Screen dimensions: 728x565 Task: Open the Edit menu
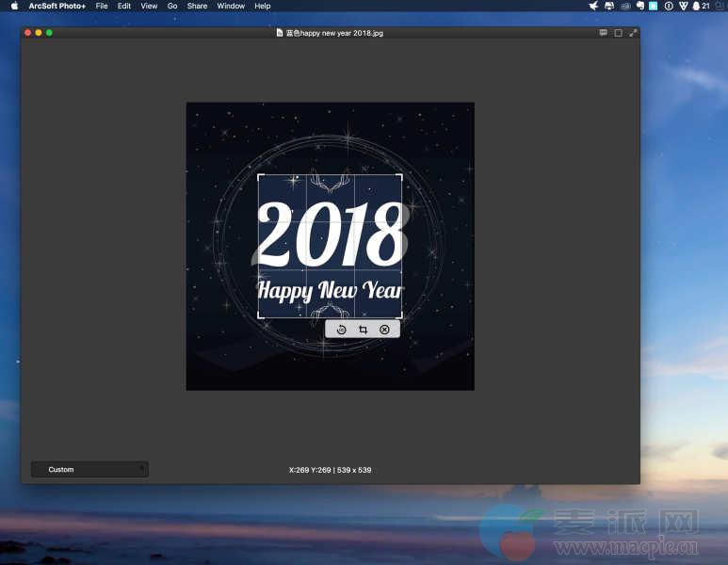point(124,6)
